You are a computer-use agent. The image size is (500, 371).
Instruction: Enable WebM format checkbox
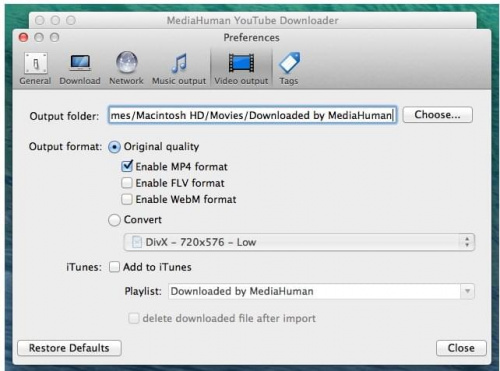[x=127, y=199]
